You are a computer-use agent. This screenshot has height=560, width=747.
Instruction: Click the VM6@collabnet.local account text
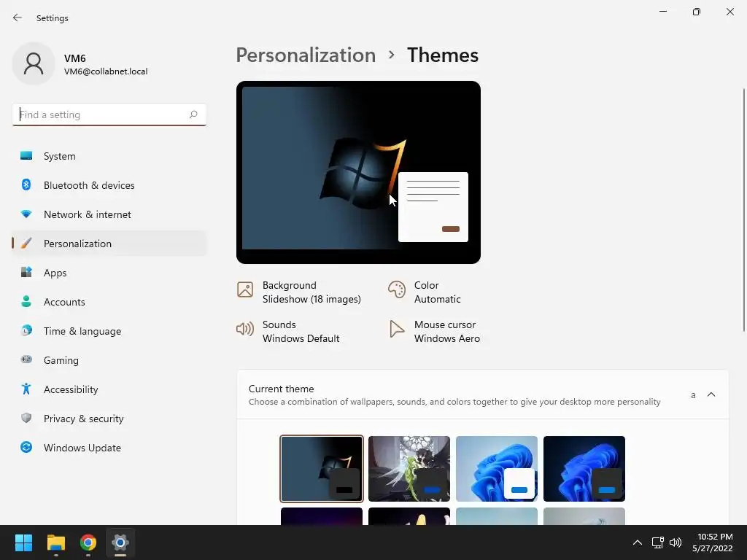(106, 71)
